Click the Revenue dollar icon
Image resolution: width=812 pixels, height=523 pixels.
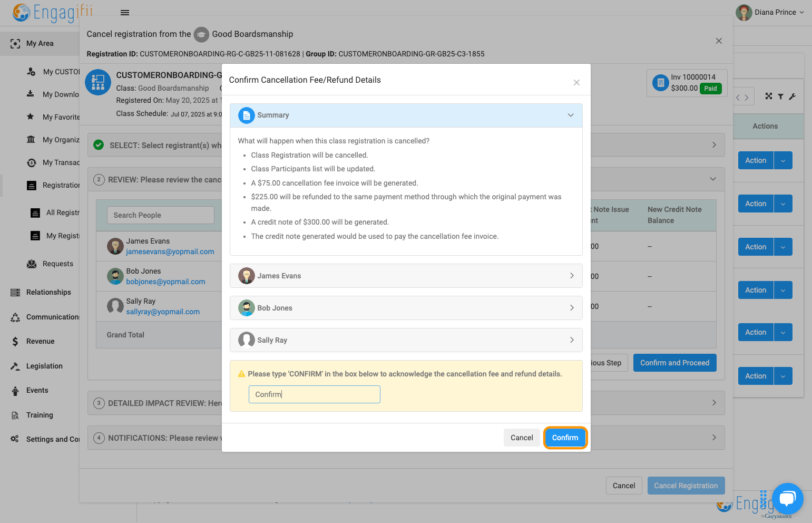15,342
